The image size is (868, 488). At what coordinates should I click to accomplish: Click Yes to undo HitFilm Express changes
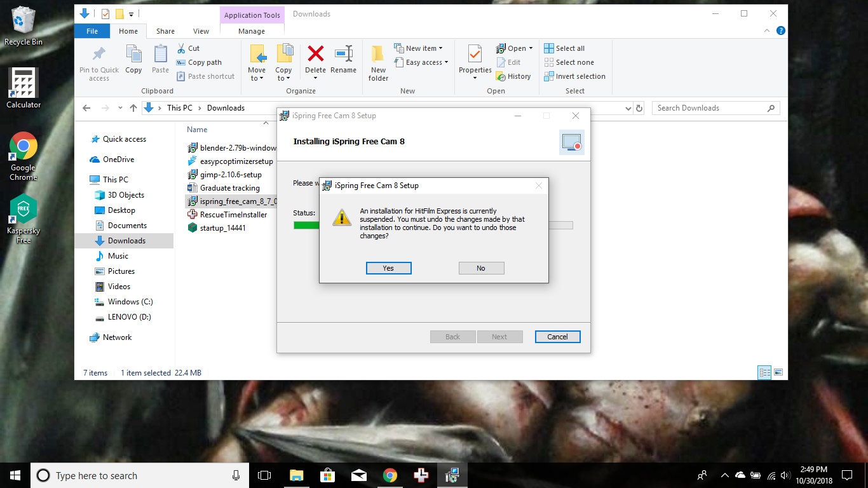point(388,268)
